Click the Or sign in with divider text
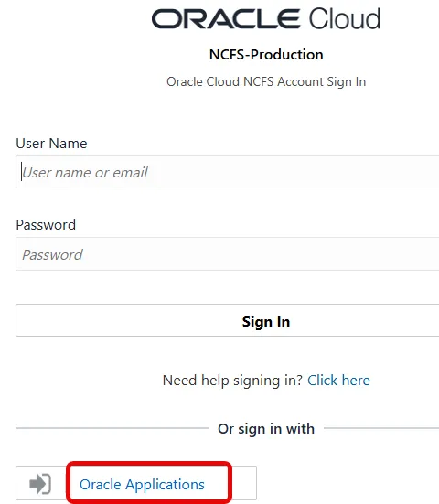Image resolution: width=439 pixels, height=504 pixels. coord(266,429)
